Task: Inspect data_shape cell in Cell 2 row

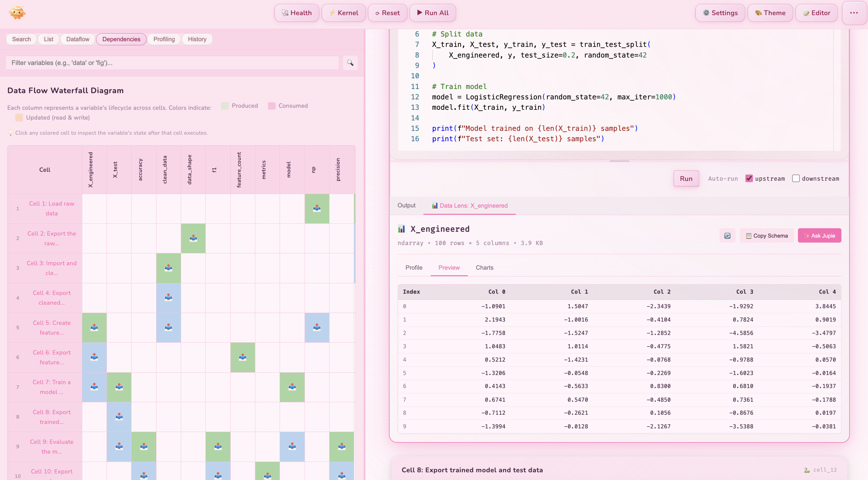Action: pyautogui.click(x=193, y=238)
